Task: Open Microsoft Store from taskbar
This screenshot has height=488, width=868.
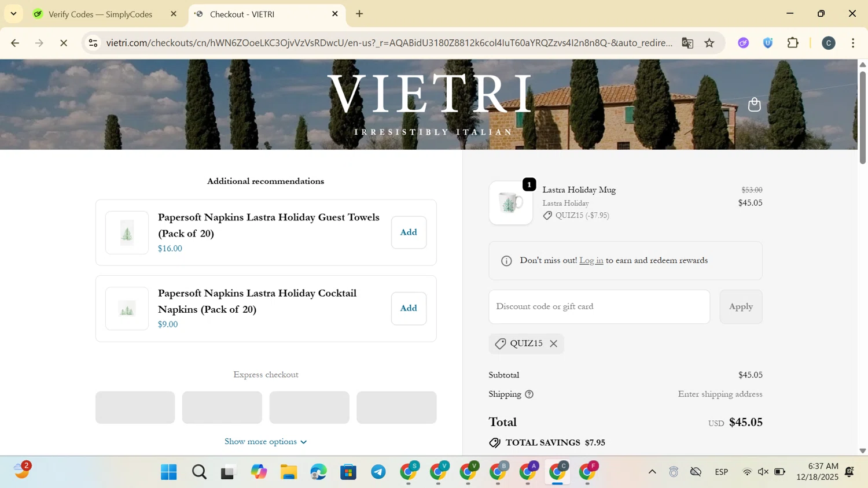Action: click(348, 472)
